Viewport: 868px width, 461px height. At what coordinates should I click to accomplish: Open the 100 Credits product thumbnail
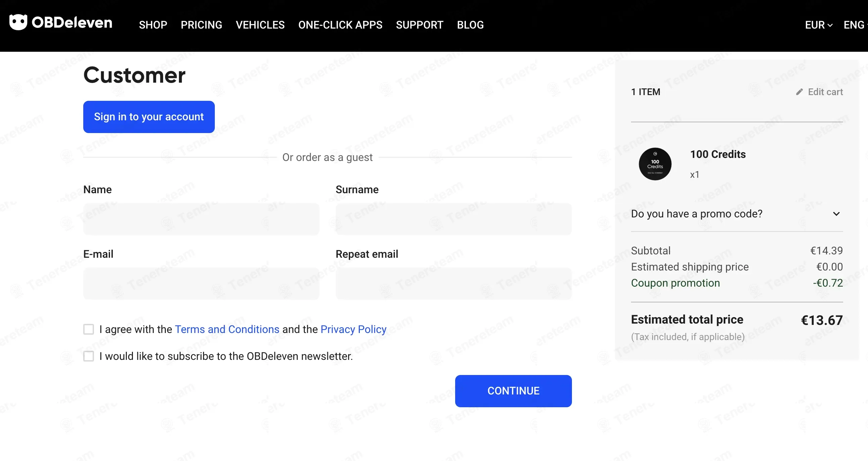(x=655, y=164)
